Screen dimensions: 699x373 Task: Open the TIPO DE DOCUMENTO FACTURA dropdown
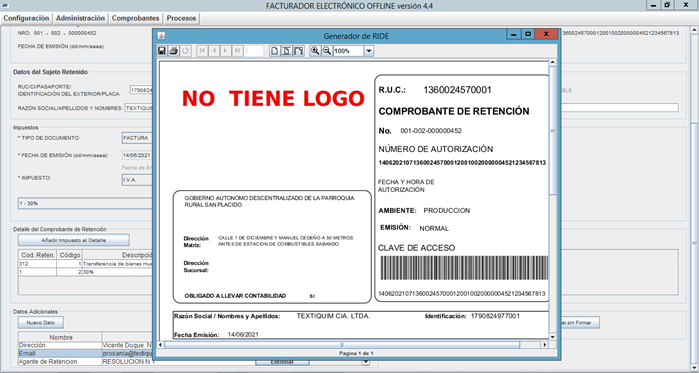pyautogui.click(x=137, y=138)
